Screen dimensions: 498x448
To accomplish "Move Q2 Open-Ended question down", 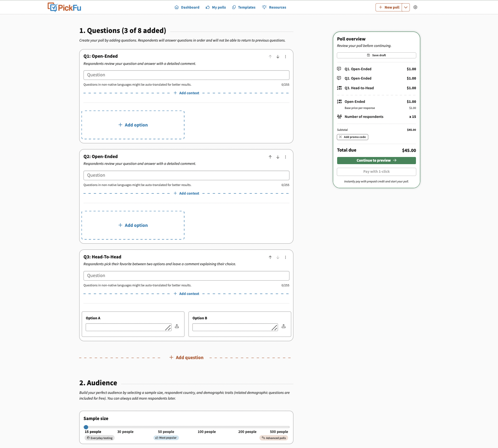I will pos(278,157).
